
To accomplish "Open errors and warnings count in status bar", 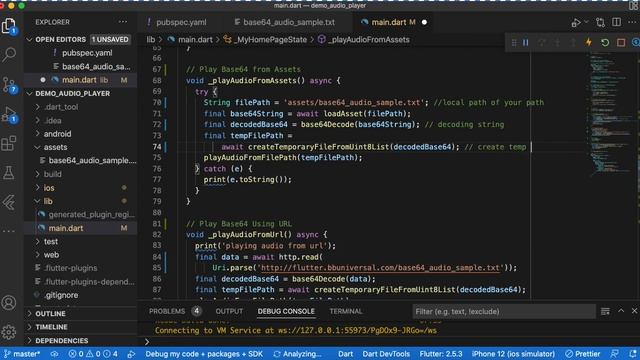I will pos(93,354).
